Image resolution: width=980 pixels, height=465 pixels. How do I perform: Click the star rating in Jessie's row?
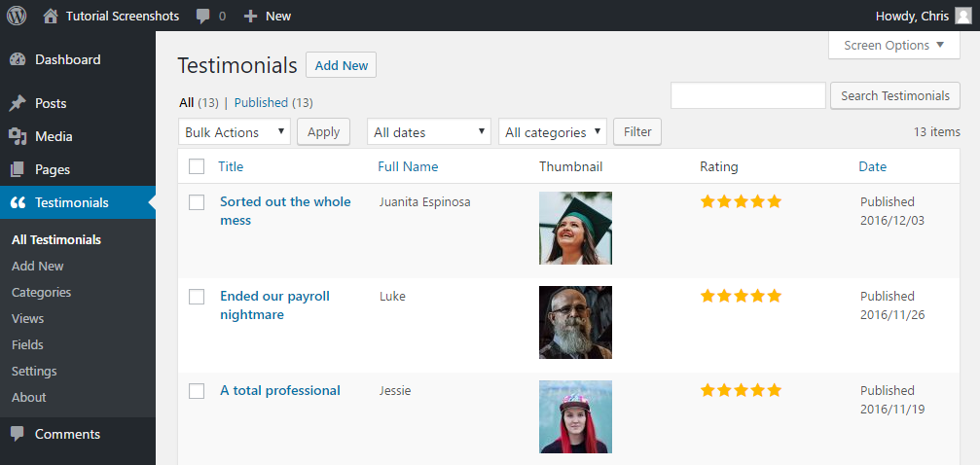click(x=742, y=391)
